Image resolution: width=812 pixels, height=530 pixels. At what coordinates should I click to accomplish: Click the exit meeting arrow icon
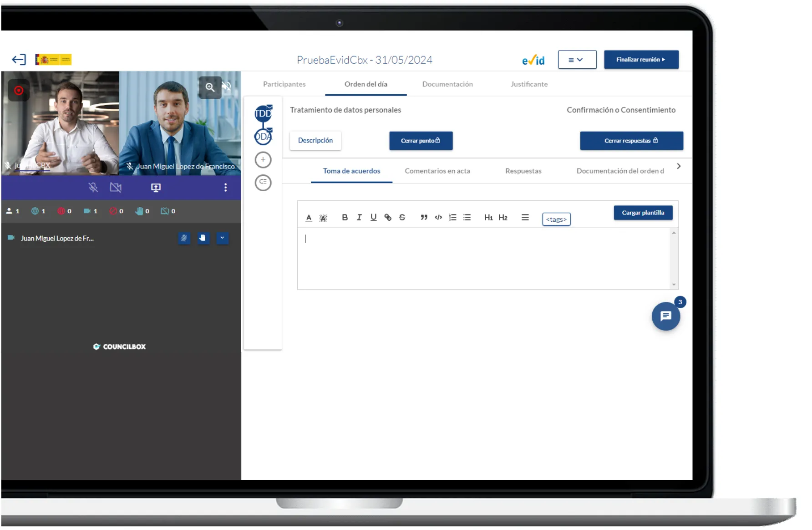pyautogui.click(x=19, y=60)
